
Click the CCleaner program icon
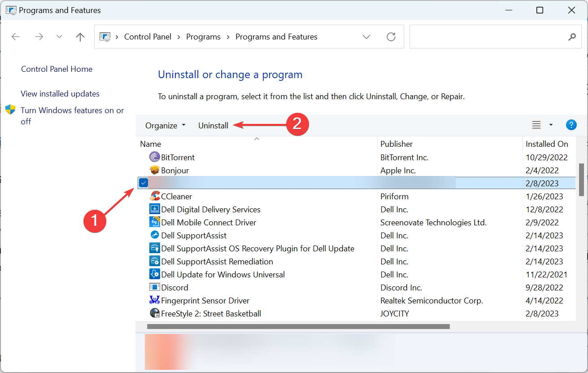(154, 196)
